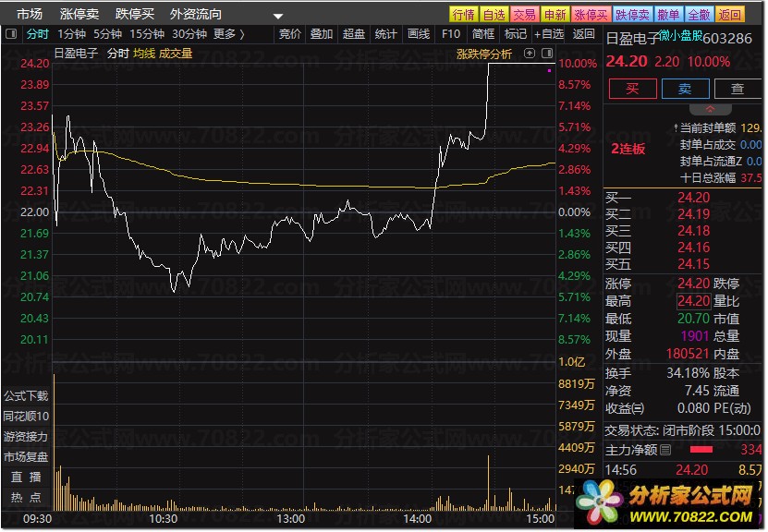Image resolution: width=768 pixels, height=532 pixels.
Task: Open 市场复盘 sidebar item
Action: click(26, 456)
